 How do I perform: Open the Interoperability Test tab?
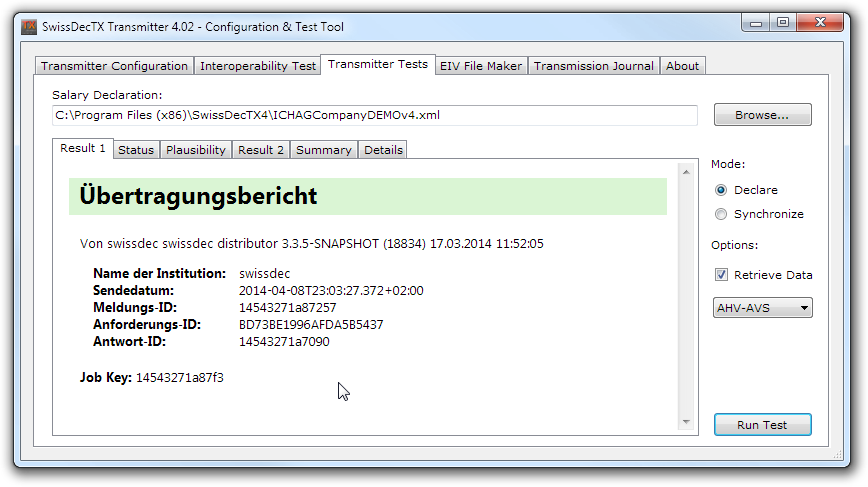[x=257, y=66]
